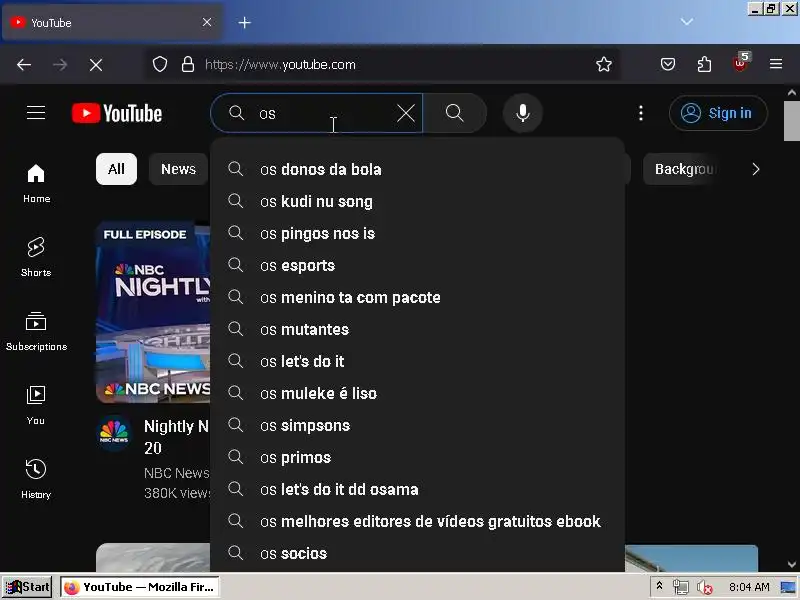800x600 pixels.
Task: Choose suggestion "os simpsons"
Action: pyautogui.click(x=417, y=426)
